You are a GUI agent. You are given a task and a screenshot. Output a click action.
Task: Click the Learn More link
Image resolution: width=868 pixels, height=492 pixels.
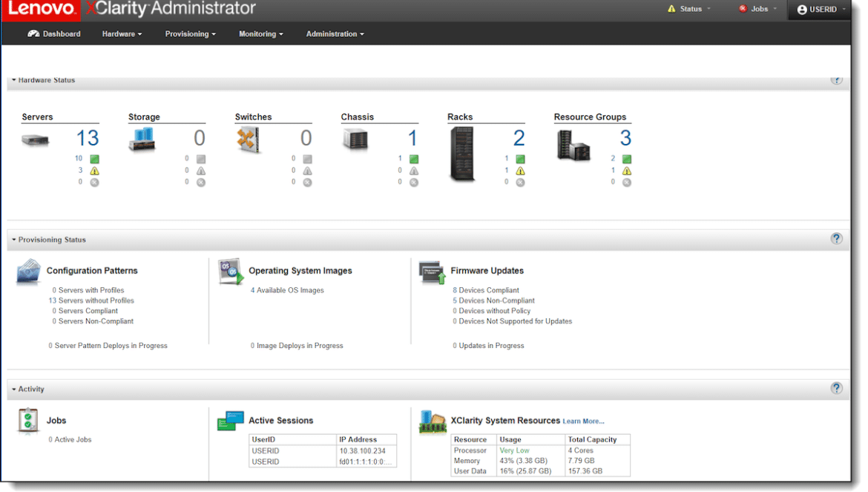583,422
